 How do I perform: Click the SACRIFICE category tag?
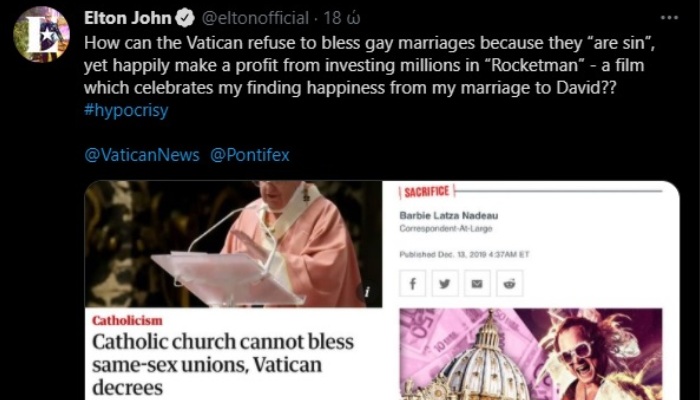click(427, 192)
